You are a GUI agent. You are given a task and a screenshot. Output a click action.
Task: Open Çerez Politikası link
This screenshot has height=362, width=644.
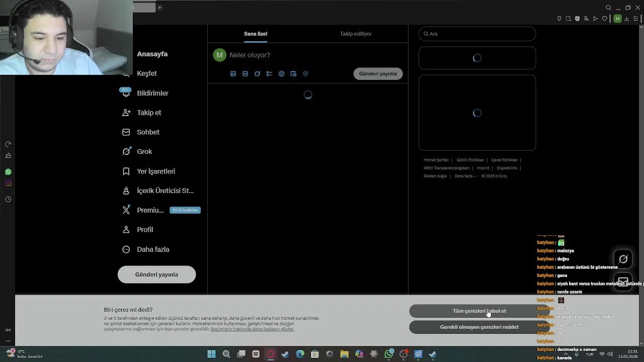pyautogui.click(x=504, y=160)
